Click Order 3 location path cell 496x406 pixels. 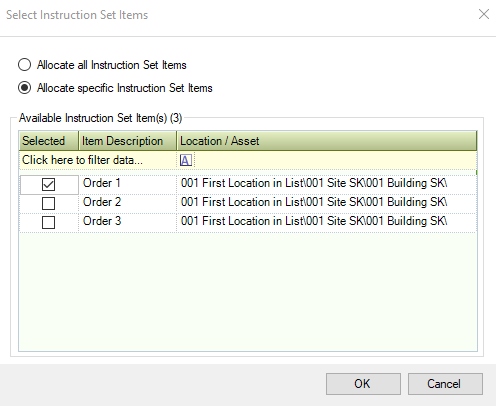pyautogui.click(x=327, y=222)
